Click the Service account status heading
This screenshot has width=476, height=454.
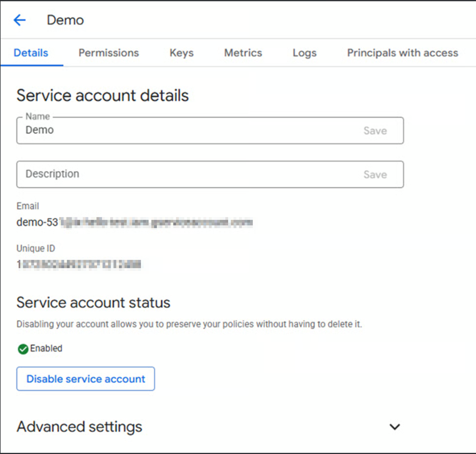click(x=93, y=303)
